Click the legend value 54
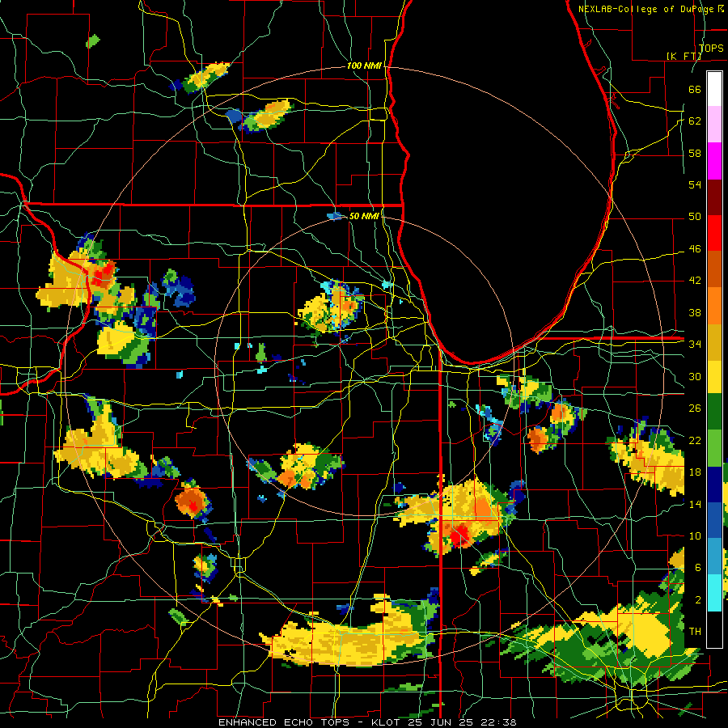The height and width of the screenshot is (728, 728). (695, 184)
